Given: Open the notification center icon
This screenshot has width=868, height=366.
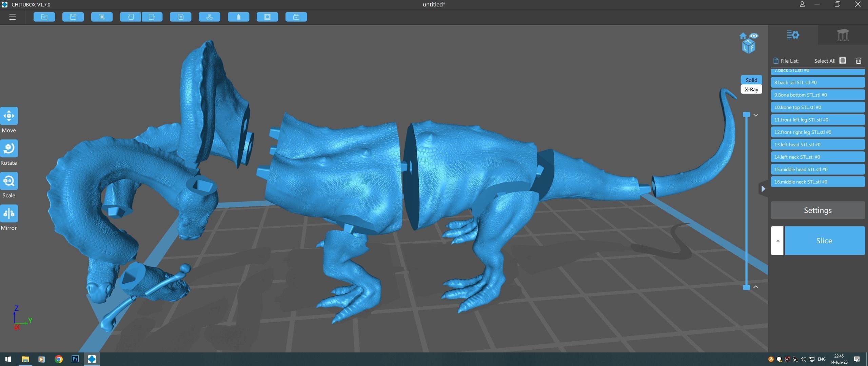Looking at the screenshot, I should tap(857, 359).
